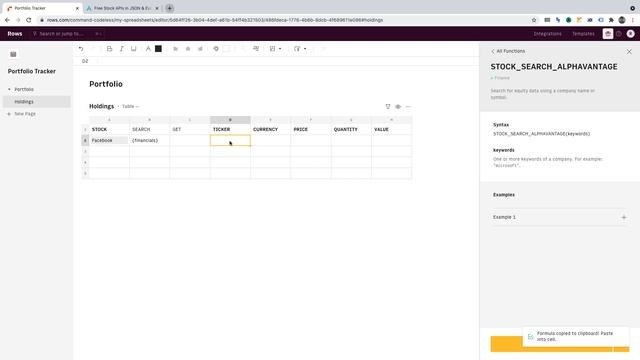The width and height of the screenshot is (640, 360).
Task: Open Integrations in the top bar
Action: pyautogui.click(x=547, y=34)
